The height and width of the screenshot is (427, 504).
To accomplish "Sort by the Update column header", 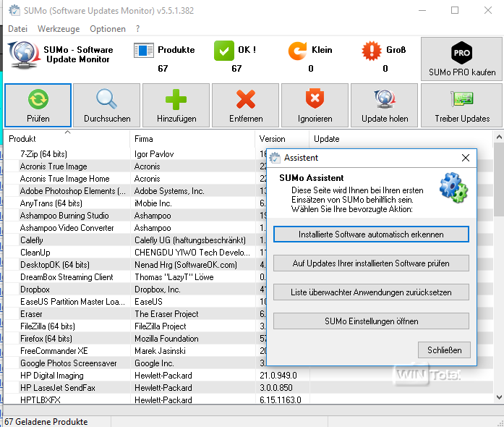I will (401, 139).
